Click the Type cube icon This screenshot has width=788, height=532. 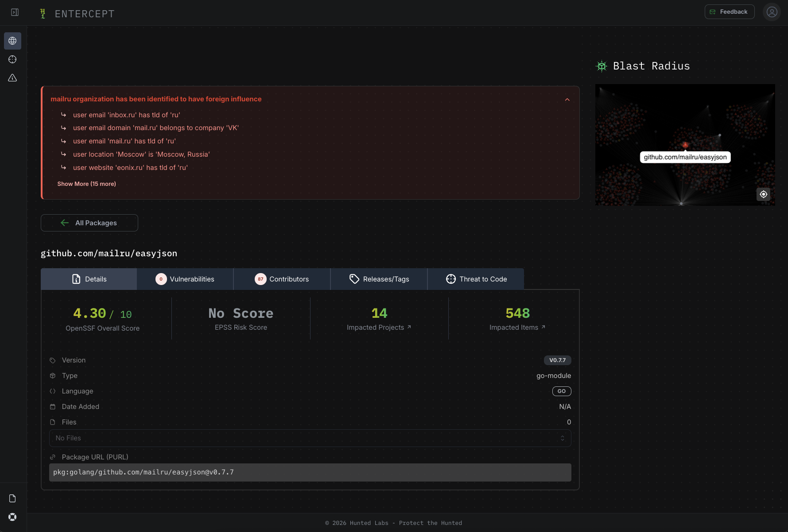53,376
